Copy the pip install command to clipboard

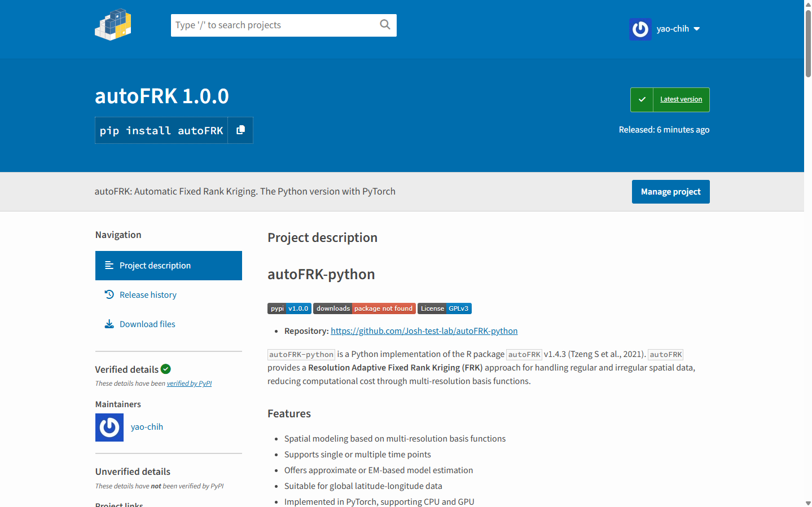coord(240,130)
